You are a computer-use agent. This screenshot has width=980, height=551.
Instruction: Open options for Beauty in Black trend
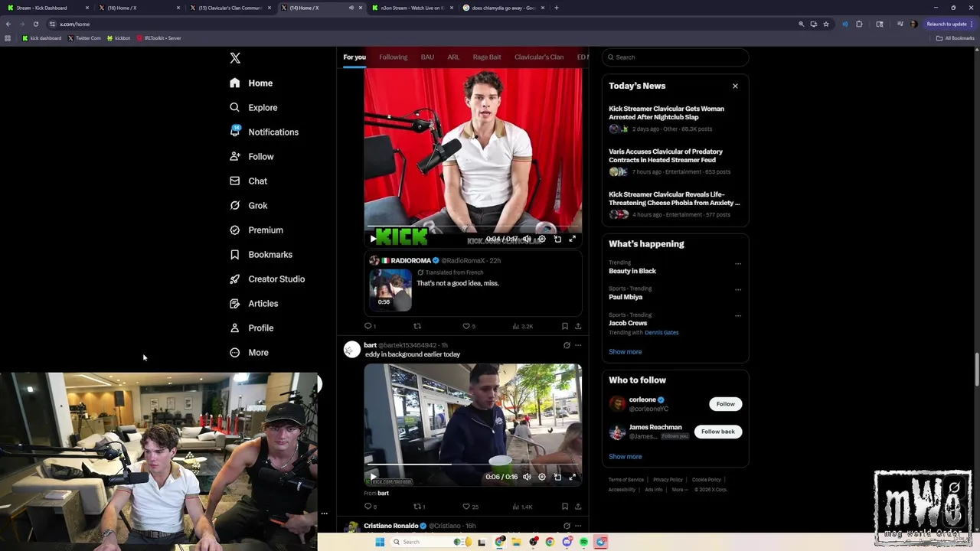[738, 264]
